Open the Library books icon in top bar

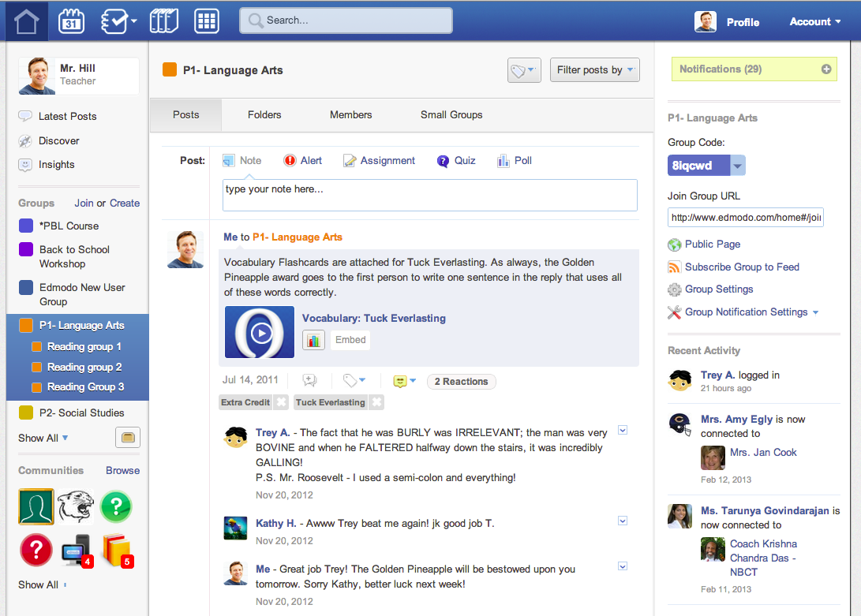pyautogui.click(x=163, y=21)
